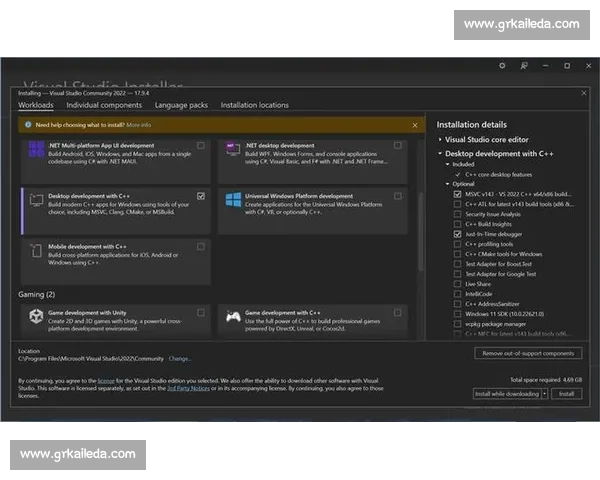Enable Test Adapter for Boost.Test
This screenshot has width=600, height=480.
tap(457, 264)
